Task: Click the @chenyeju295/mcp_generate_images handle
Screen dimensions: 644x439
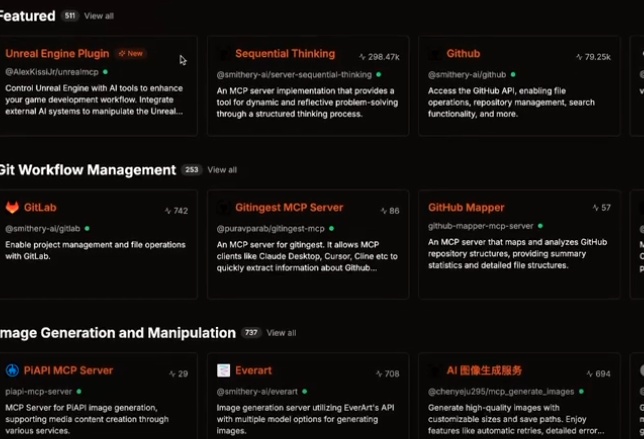Action: pos(501,391)
